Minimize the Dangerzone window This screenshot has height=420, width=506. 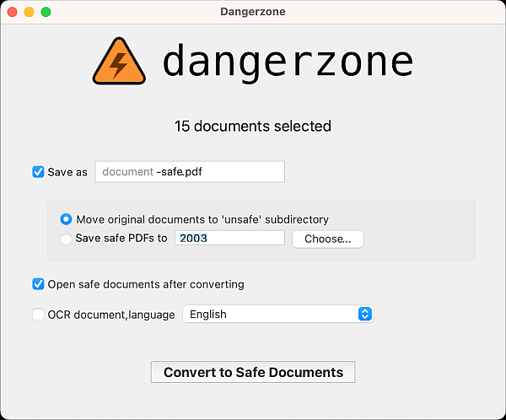[x=29, y=12]
